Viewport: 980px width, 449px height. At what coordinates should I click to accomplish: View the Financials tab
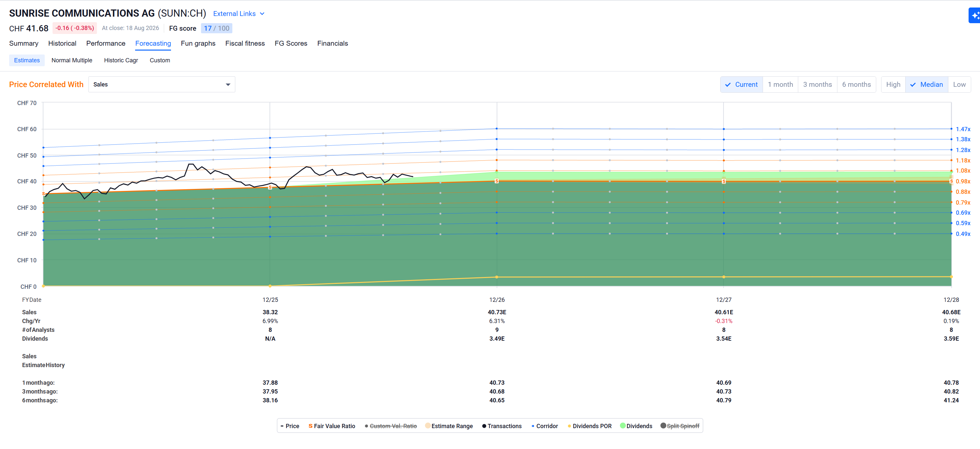333,43
